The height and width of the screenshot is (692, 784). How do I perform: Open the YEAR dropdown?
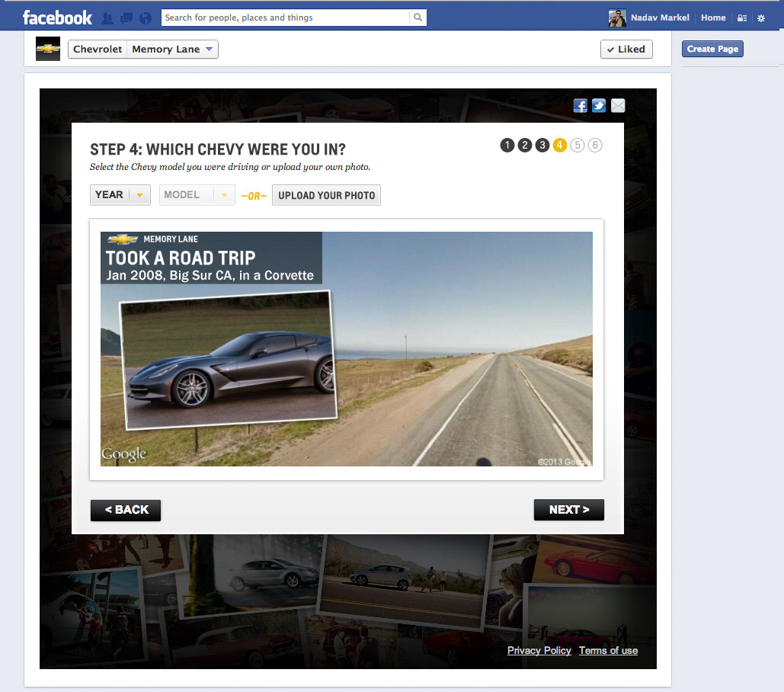(120, 195)
